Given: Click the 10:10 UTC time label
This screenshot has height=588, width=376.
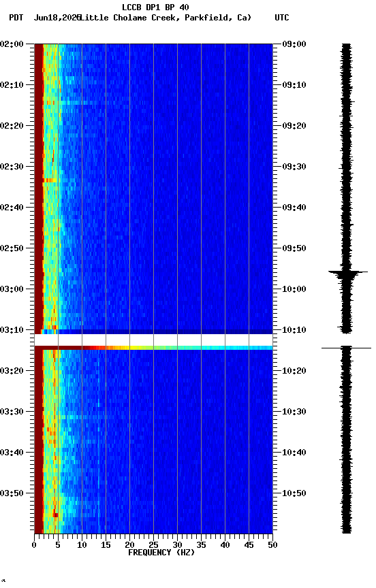Looking at the screenshot, I should (294, 330).
